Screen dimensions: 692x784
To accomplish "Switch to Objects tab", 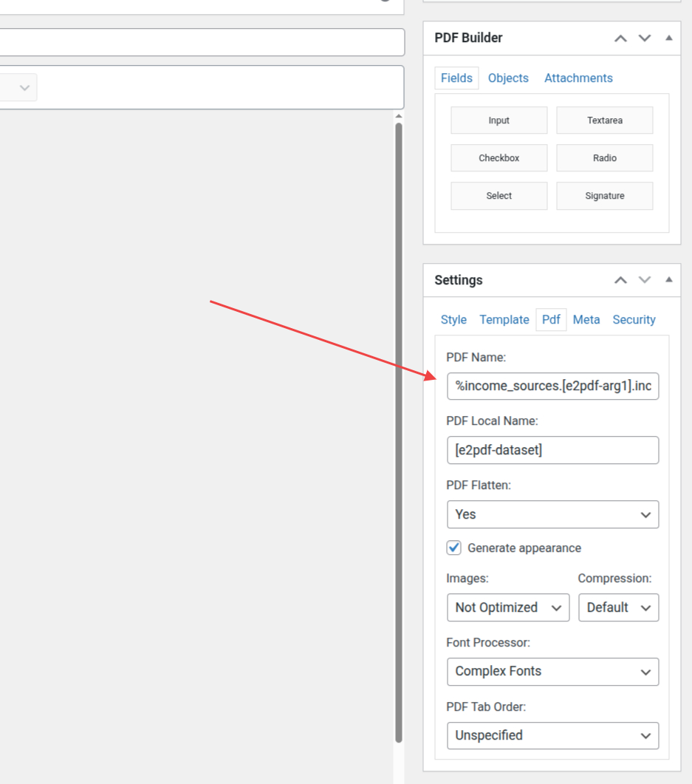I will coord(508,78).
